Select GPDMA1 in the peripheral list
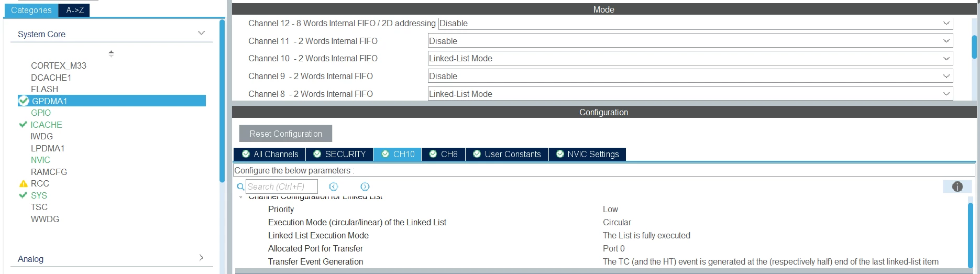The height and width of the screenshot is (274, 980). [112, 101]
